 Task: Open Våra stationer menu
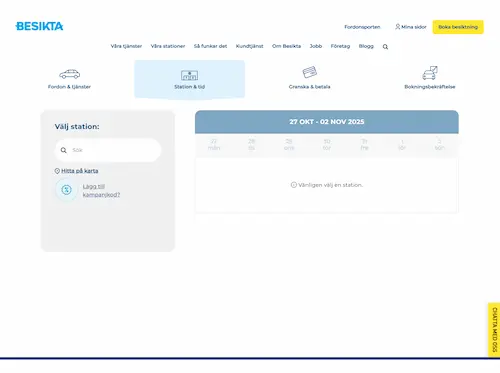[168, 46]
